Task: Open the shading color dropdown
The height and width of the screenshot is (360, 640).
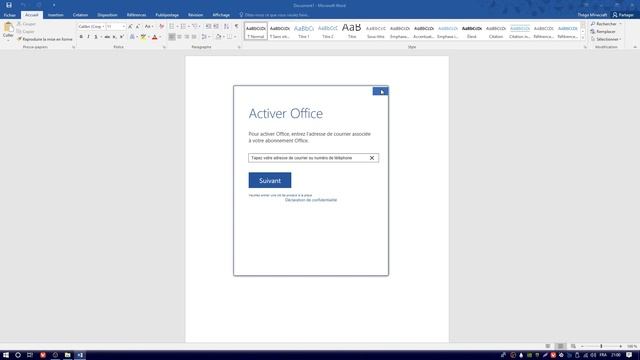Action: tap(224, 37)
